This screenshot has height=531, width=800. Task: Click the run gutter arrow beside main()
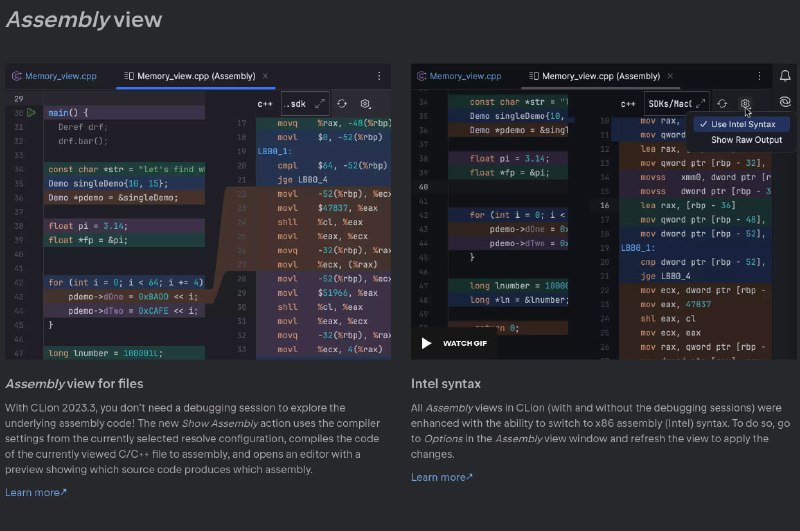pyautogui.click(x=32, y=112)
